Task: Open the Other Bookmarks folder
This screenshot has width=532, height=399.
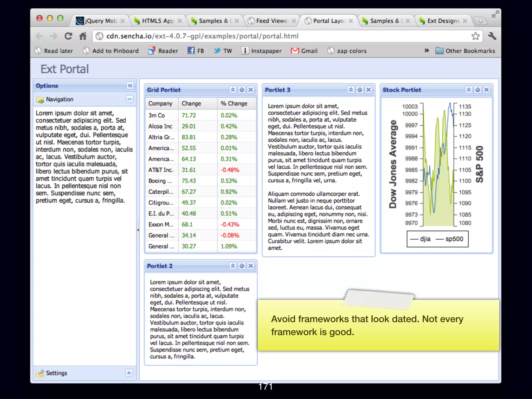Action: [x=465, y=51]
